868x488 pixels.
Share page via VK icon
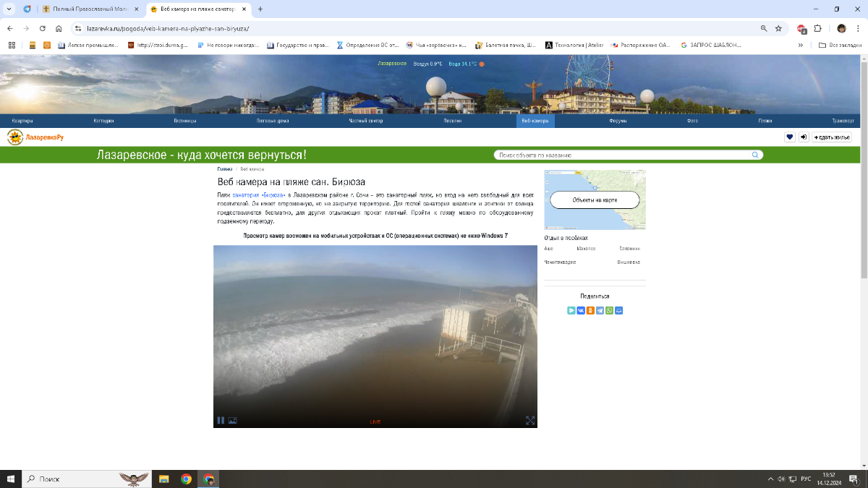coord(581,310)
